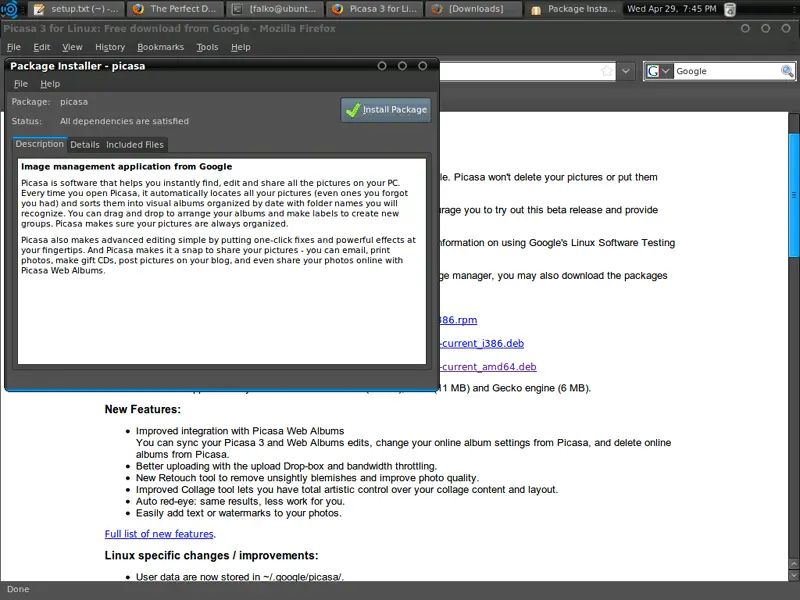The width and height of the screenshot is (800, 600).
Task: Open Firefox's History menu
Action: click(x=110, y=47)
